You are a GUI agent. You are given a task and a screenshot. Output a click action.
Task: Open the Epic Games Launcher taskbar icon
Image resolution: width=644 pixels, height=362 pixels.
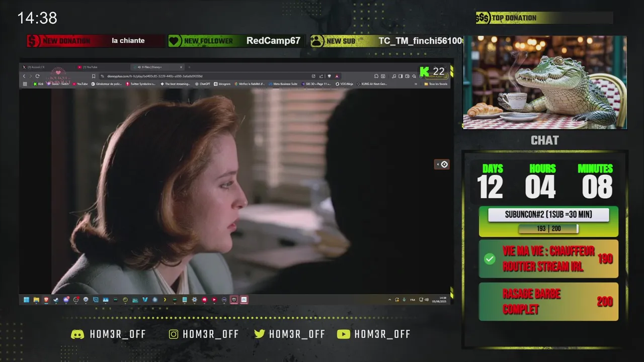coord(234,300)
